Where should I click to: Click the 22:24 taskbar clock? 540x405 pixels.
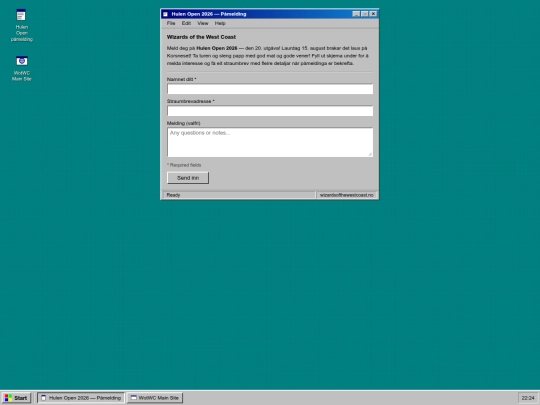click(528, 398)
